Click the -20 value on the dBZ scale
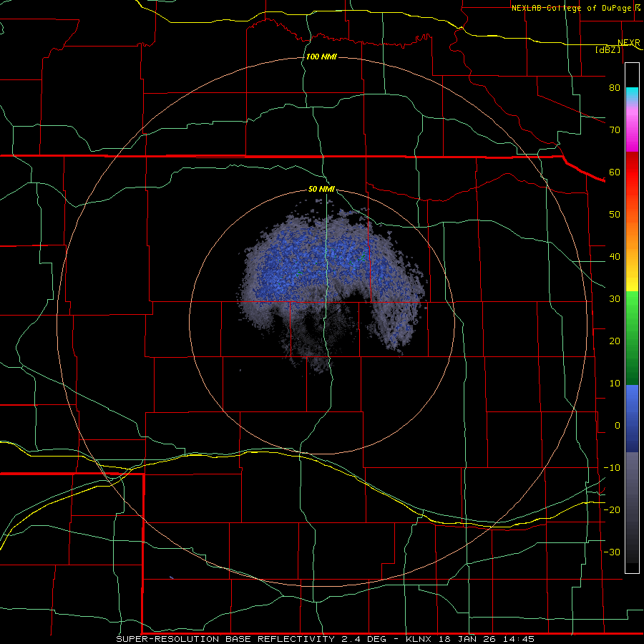The height and width of the screenshot is (644, 644). point(612,509)
